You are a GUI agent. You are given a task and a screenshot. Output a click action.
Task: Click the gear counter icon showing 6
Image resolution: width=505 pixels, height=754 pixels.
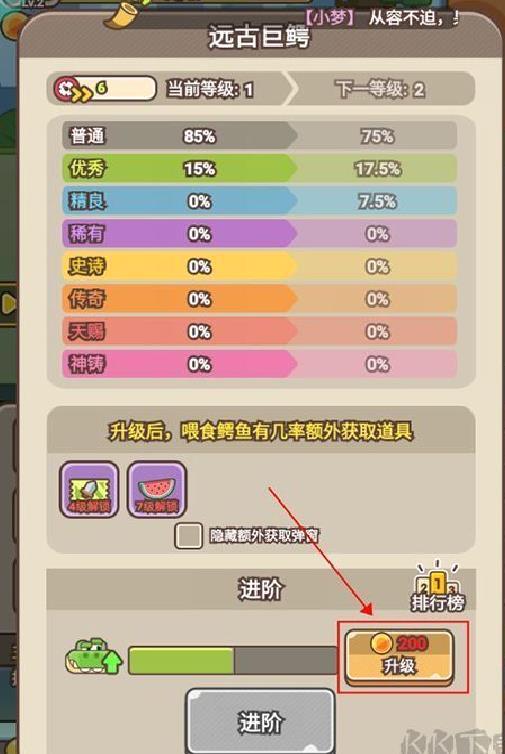[72, 89]
